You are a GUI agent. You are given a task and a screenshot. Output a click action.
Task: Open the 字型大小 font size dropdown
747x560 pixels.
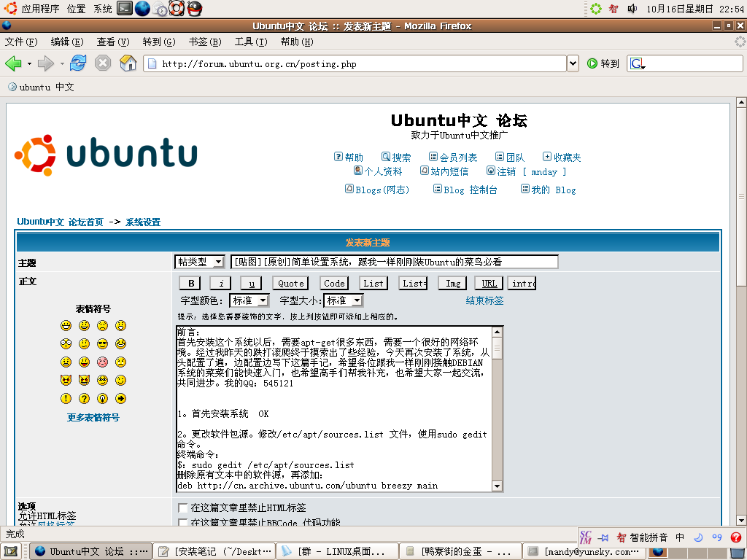pos(343,300)
